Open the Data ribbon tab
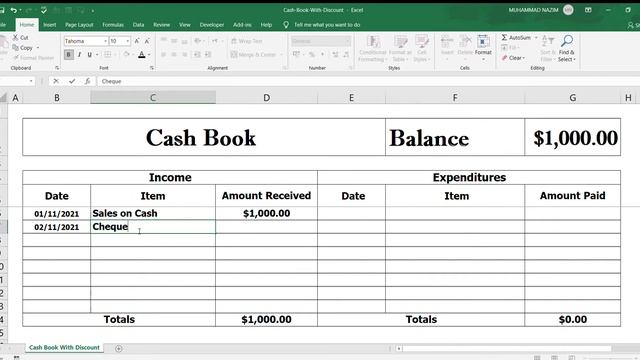640x360 pixels. pyautogui.click(x=138, y=25)
